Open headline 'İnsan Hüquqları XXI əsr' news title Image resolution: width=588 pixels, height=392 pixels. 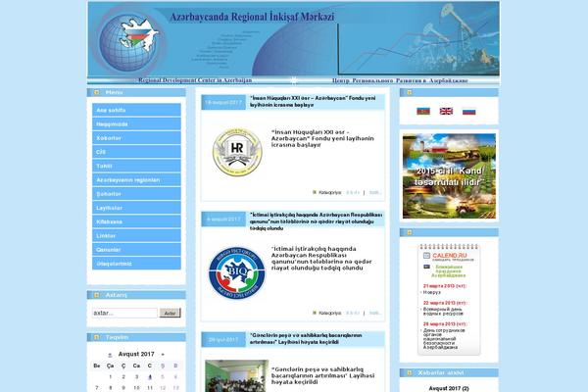pos(313,102)
